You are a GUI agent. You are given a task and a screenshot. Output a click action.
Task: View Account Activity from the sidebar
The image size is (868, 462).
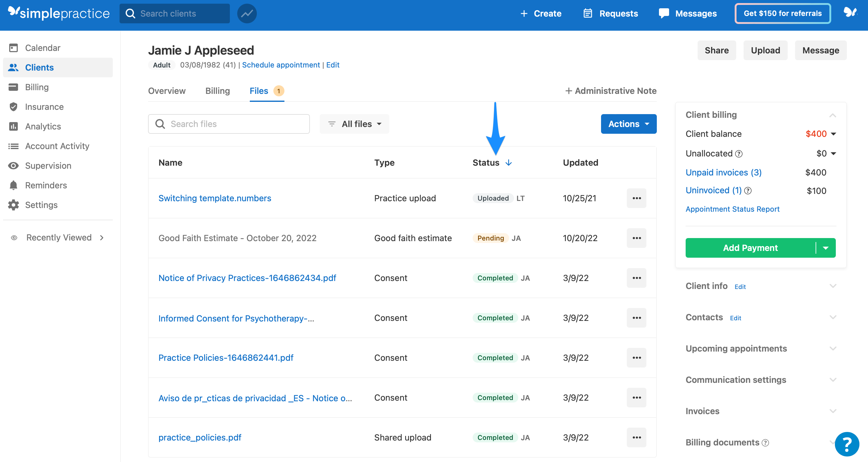pos(57,146)
